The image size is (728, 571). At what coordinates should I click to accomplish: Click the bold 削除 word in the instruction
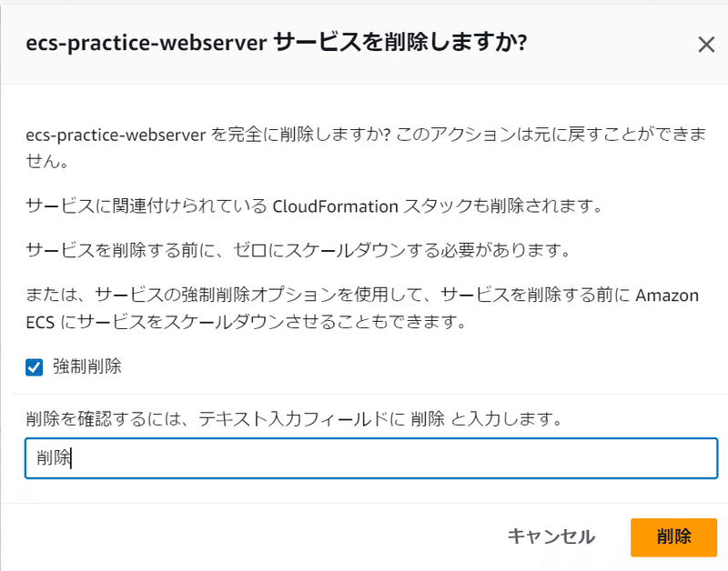point(428,419)
